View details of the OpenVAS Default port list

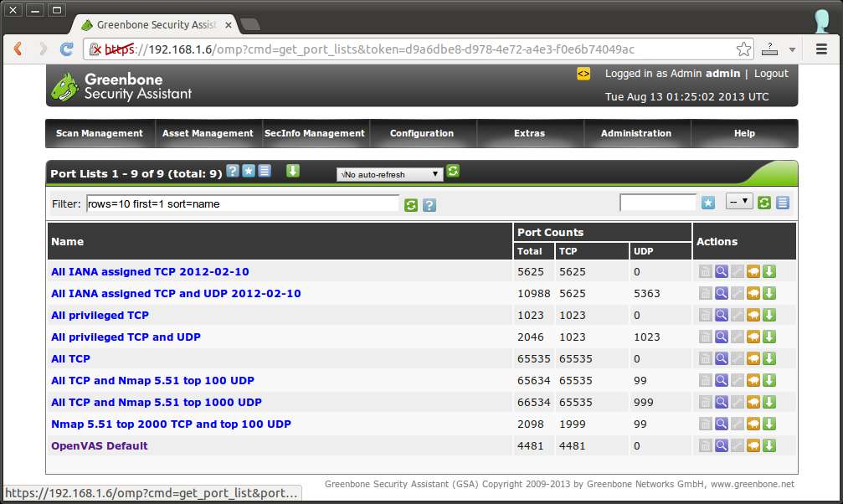click(x=722, y=446)
